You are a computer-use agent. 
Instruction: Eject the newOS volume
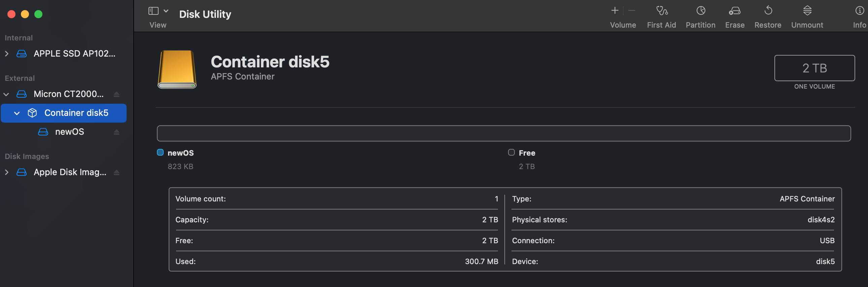pyautogui.click(x=116, y=132)
